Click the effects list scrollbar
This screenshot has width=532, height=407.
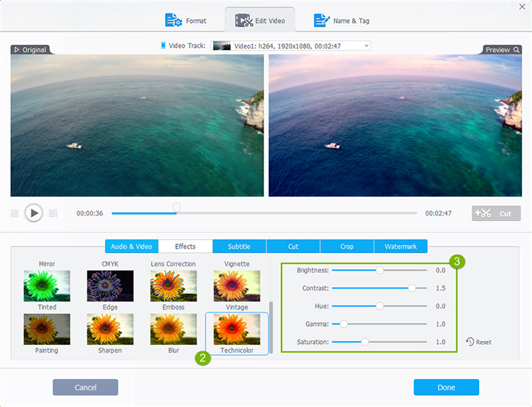271,326
